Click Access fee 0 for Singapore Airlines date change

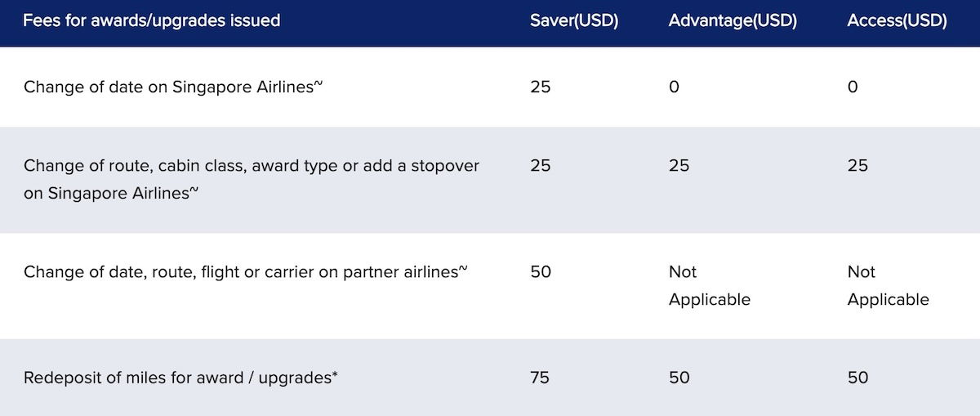coord(853,87)
